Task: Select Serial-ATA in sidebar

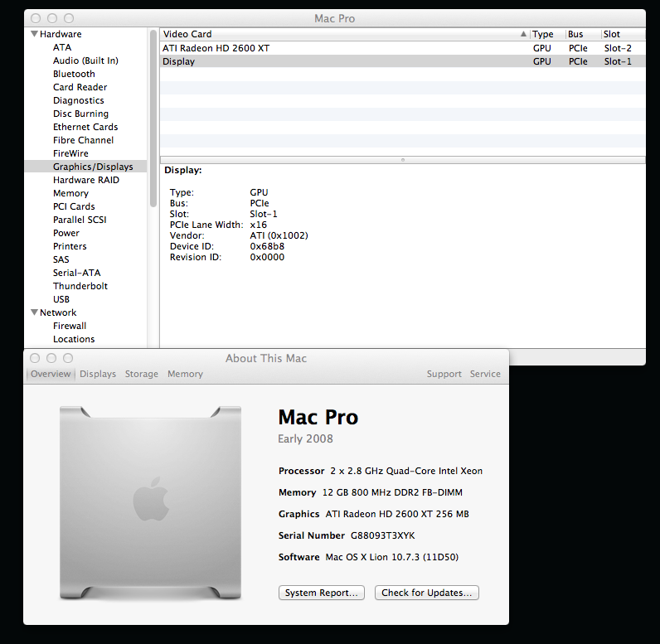Action: (x=76, y=273)
